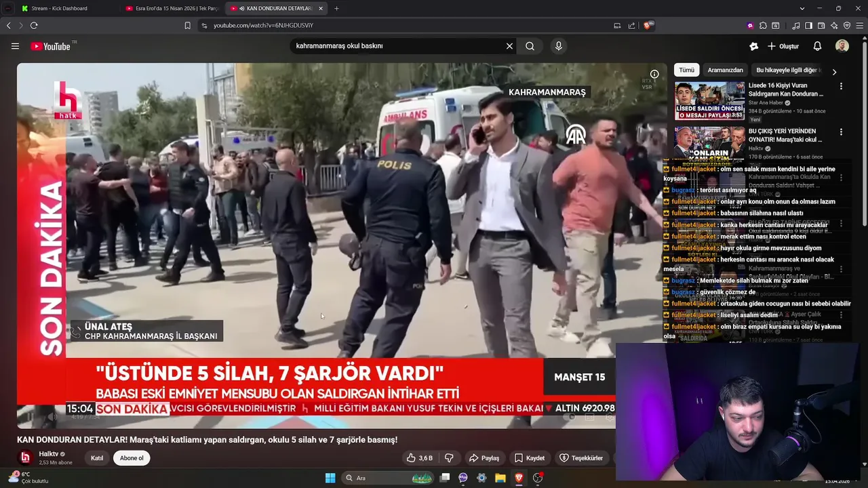This screenshot has height=488, width=868.
Task: Open picture-in-picture icon in address bar
Action: point(617,25)
